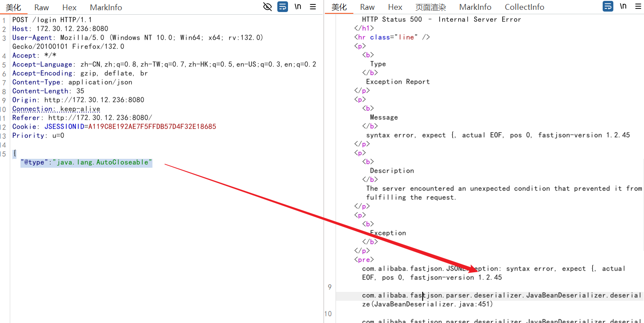Viewport: 644px width, 323px height.
Task: Open the CollectInfo tab
Action: coord(524,7)
